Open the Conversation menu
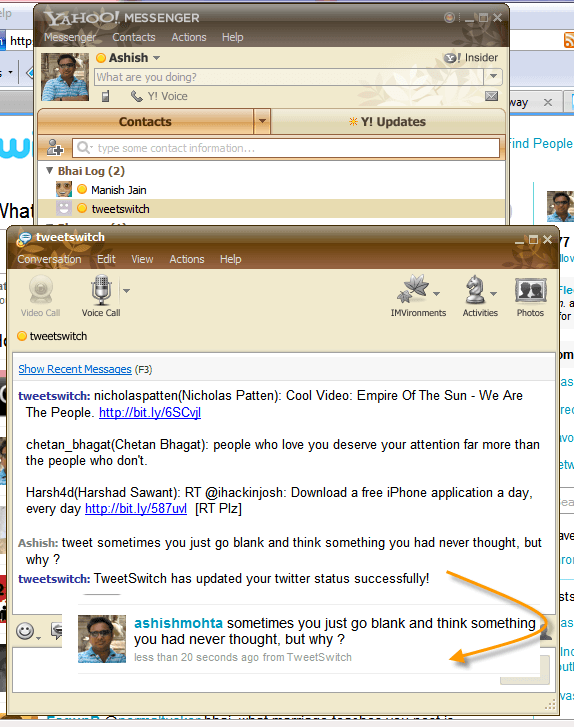The image size is (574, 727). pyautogui.click(x=49, y=259)
